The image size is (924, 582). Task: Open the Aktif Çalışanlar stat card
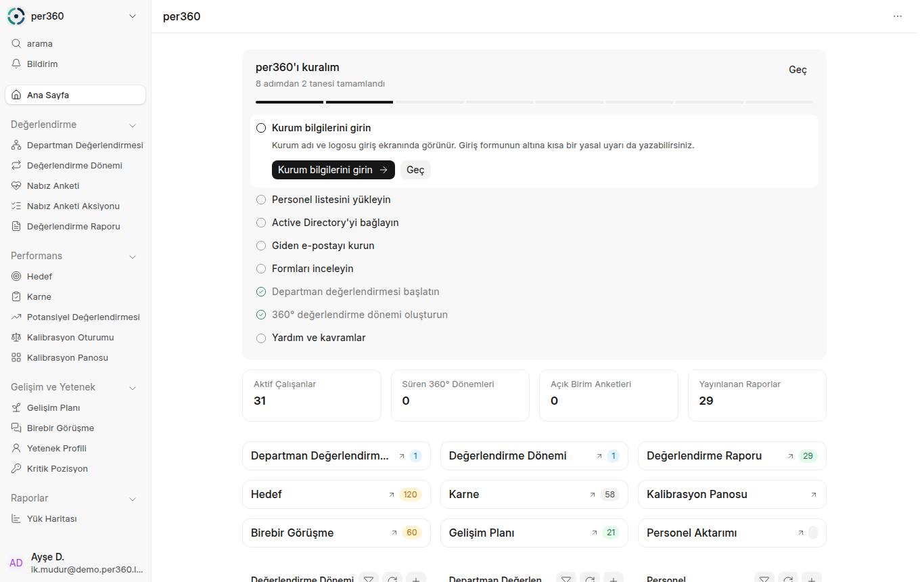point(312,395)
